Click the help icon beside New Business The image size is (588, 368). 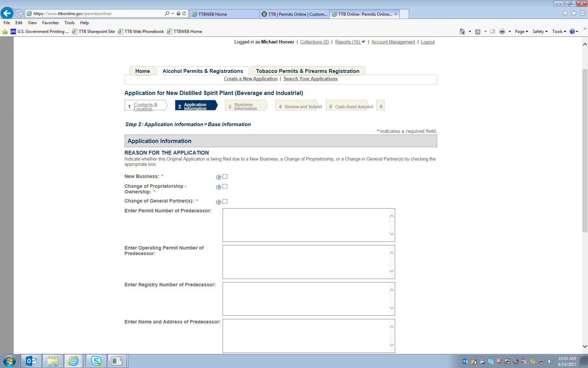219,177
